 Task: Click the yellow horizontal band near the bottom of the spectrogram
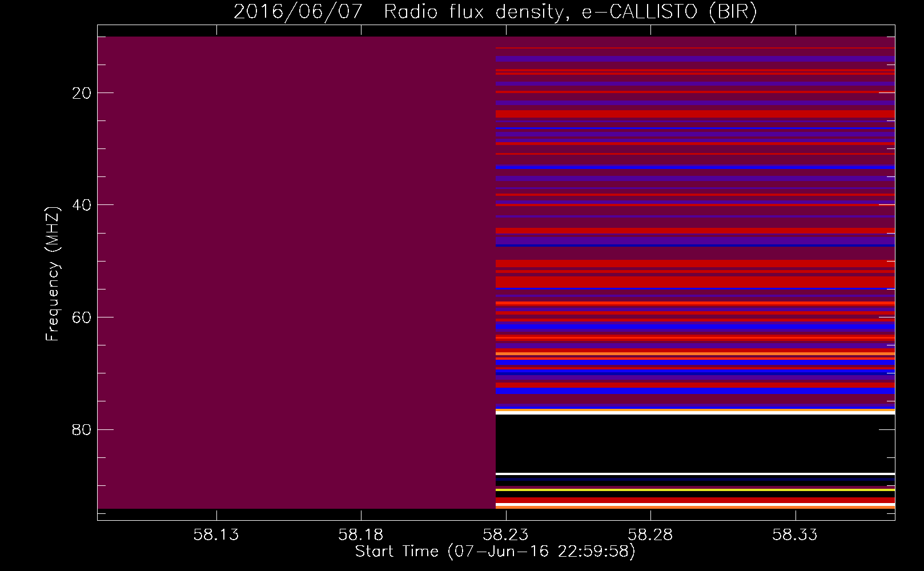pyautogui.click(x=695, y=490)
